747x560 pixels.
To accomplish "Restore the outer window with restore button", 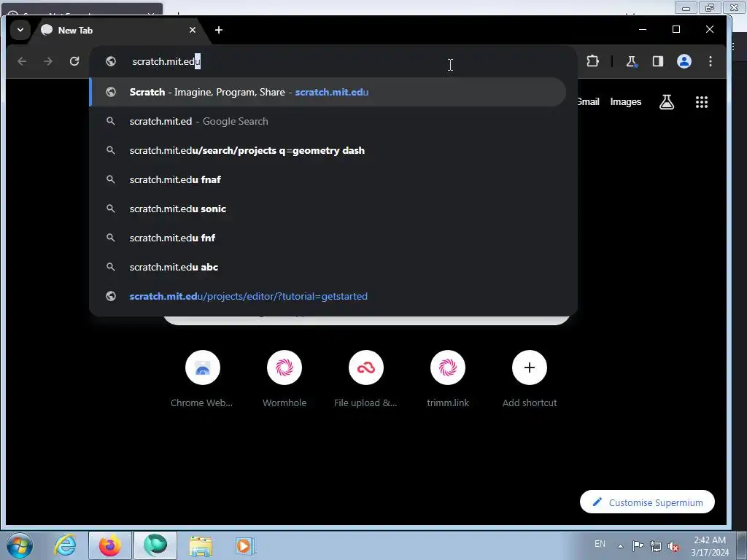I will [710, 7].
